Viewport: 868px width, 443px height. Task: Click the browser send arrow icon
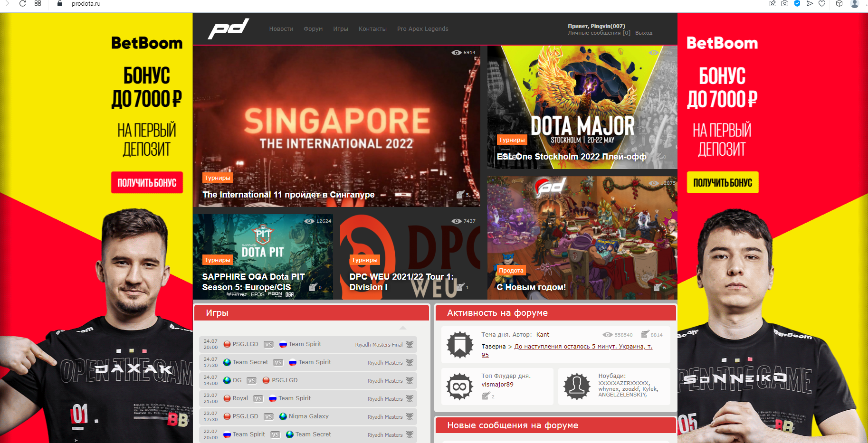(810, 3)
